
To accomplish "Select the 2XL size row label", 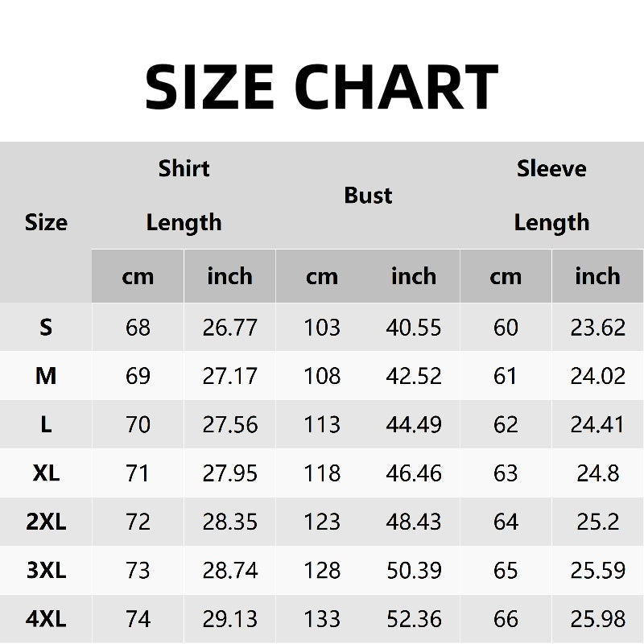I will [x=46, y=522].
